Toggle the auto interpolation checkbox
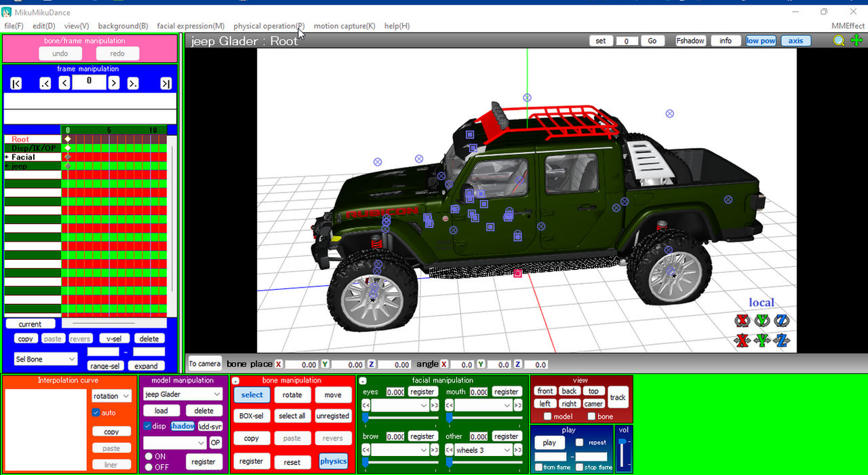Image resolution: width=868 pixels, height=475 pixels. tap(96, 413)
